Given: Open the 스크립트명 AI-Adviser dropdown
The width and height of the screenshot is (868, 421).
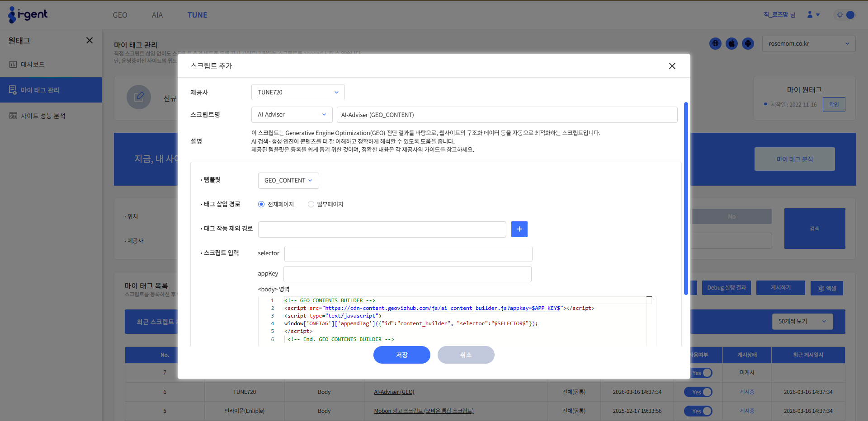Looking at the screenshot, I should tap(292, 115).
